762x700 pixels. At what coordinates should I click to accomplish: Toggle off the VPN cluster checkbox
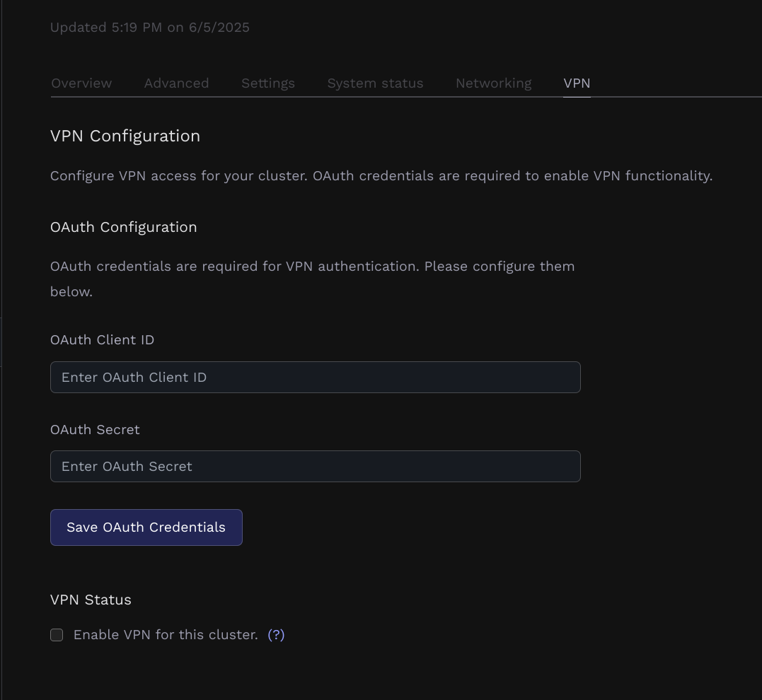click(x=57, y=635)
